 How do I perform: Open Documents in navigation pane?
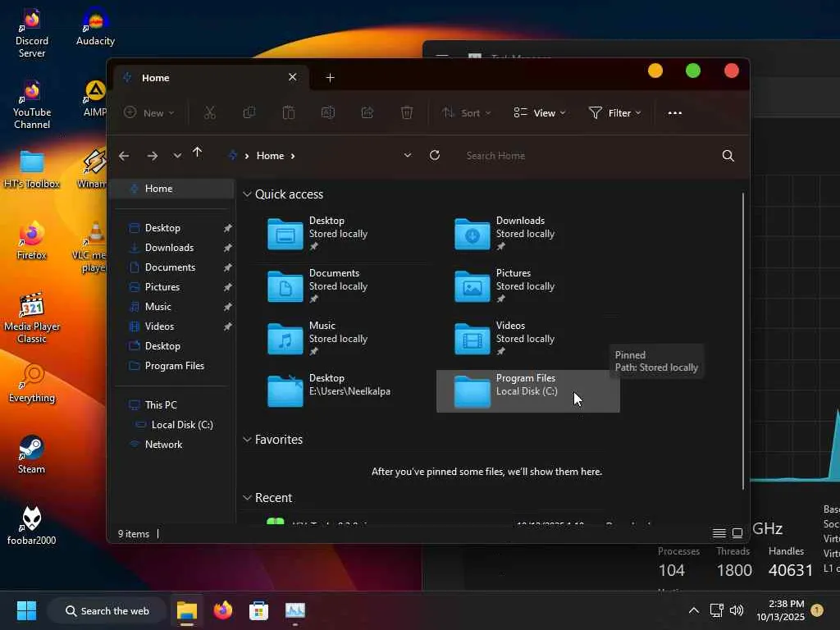tap(172, 267)
